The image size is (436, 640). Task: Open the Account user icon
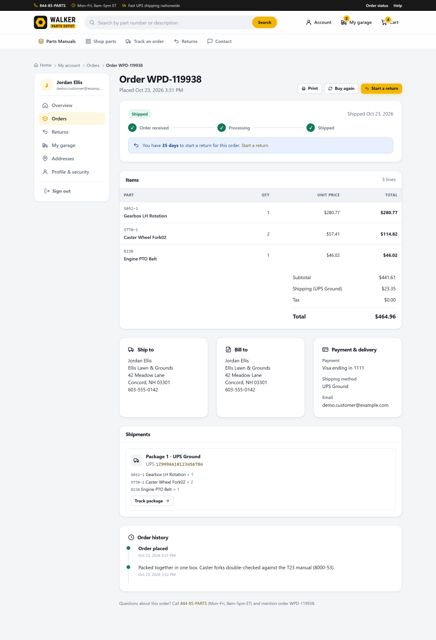(x=308, y=22)
